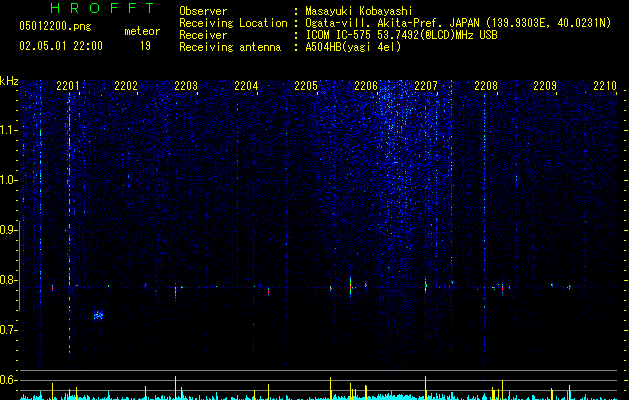Click the 2205 time marker
The height and width of the screenshot is (400, 629).
point(306,85)
